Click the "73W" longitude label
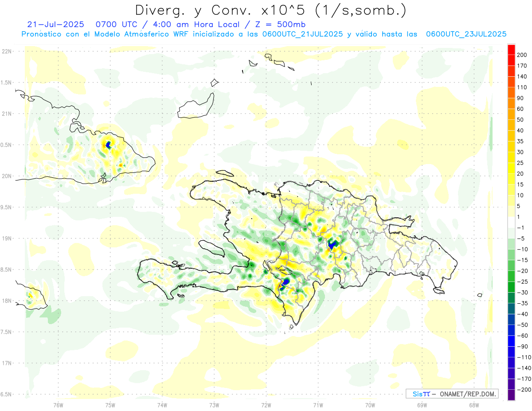The height and width of the screenshot is (411, 532). tap(214, 405)
